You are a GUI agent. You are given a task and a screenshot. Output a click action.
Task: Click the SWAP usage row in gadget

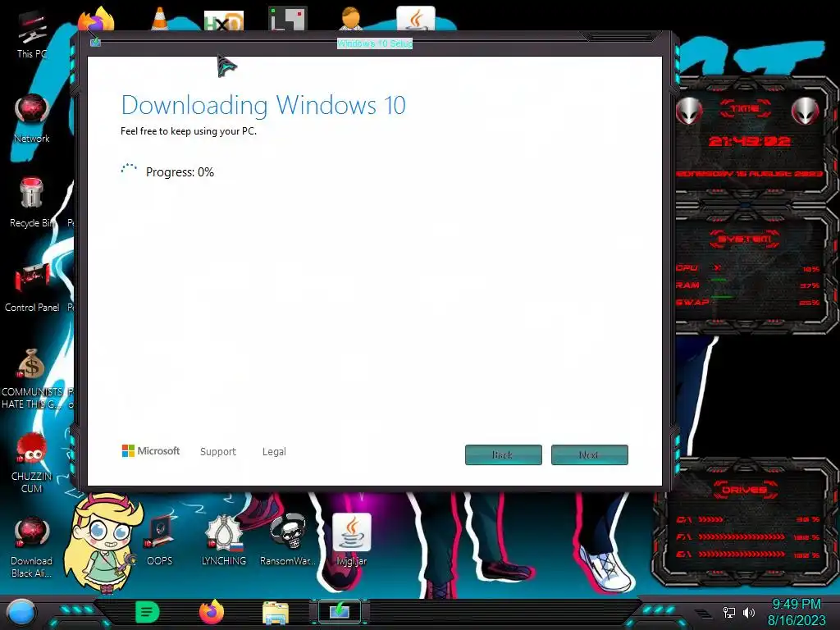(x=747, y=302)
